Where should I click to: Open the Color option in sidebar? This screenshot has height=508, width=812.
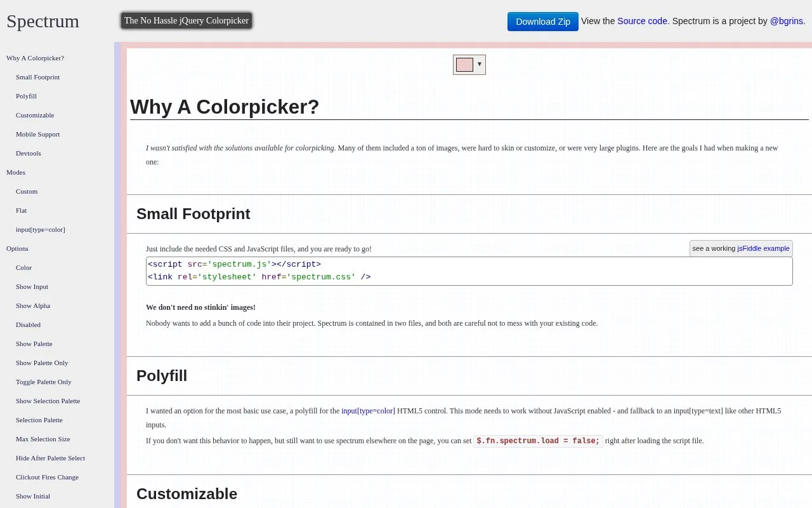(23, 267)
